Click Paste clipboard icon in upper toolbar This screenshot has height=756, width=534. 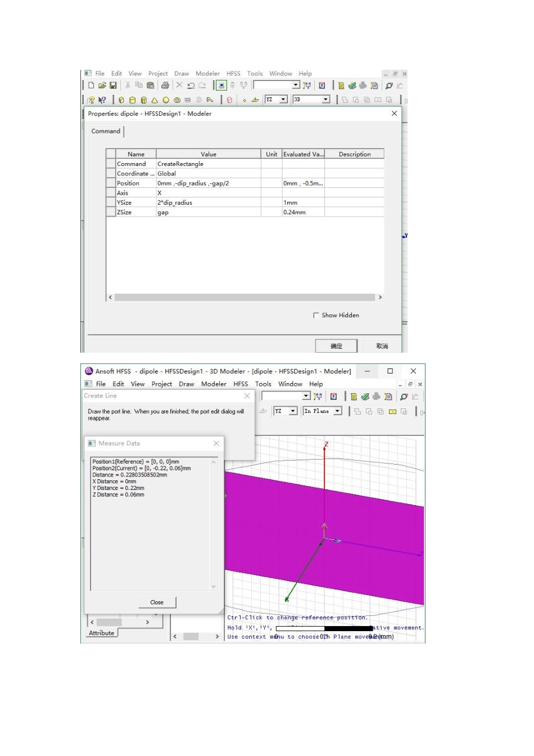(x=150, y=85)
